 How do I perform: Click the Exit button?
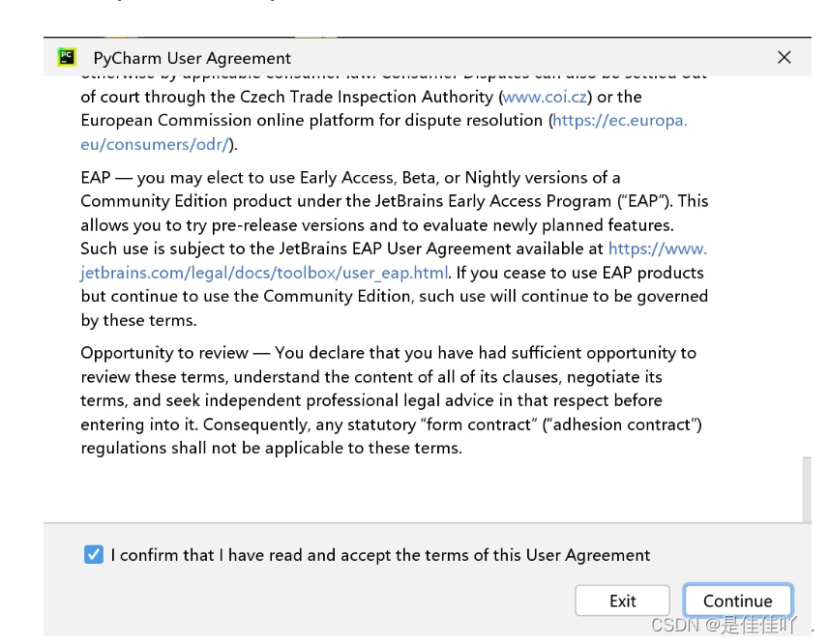(622, 600)
